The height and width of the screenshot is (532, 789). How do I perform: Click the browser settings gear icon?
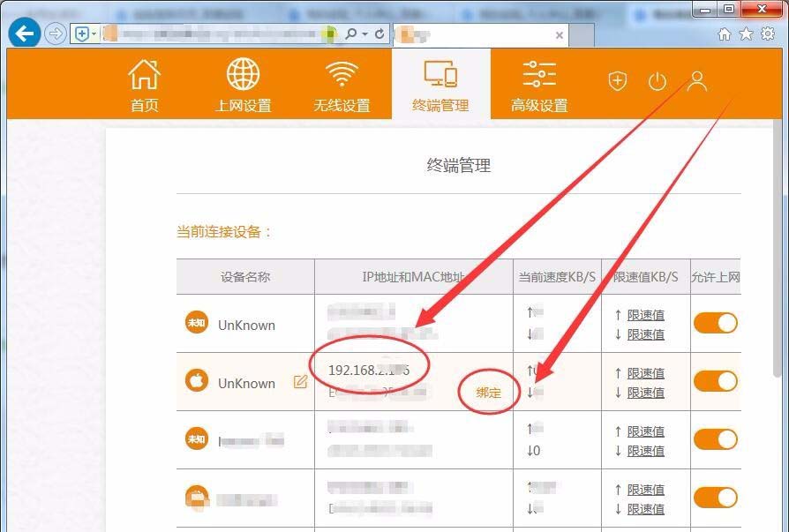768,34
